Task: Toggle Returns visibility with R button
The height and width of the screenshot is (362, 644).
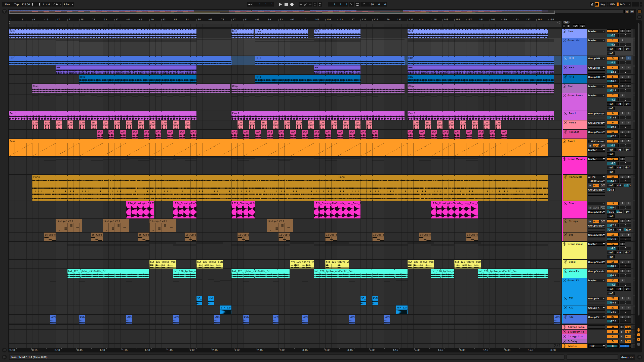Action: (638, 335)
